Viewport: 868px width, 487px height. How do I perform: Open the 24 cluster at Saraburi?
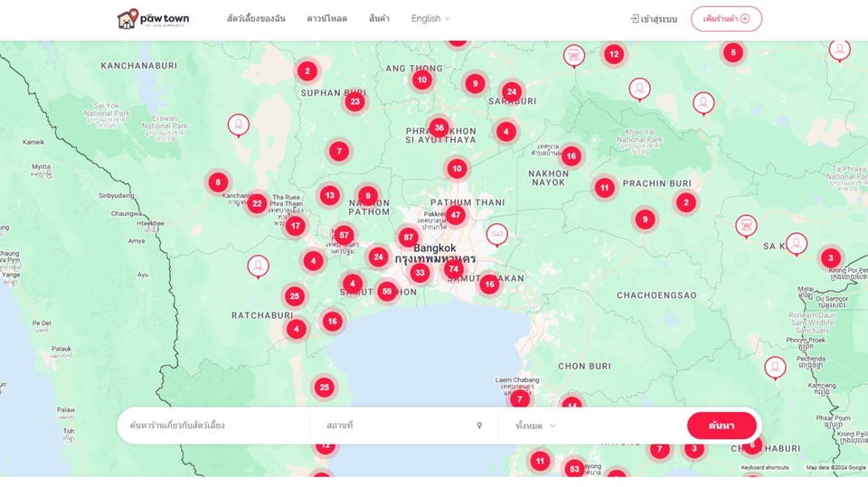512,92
